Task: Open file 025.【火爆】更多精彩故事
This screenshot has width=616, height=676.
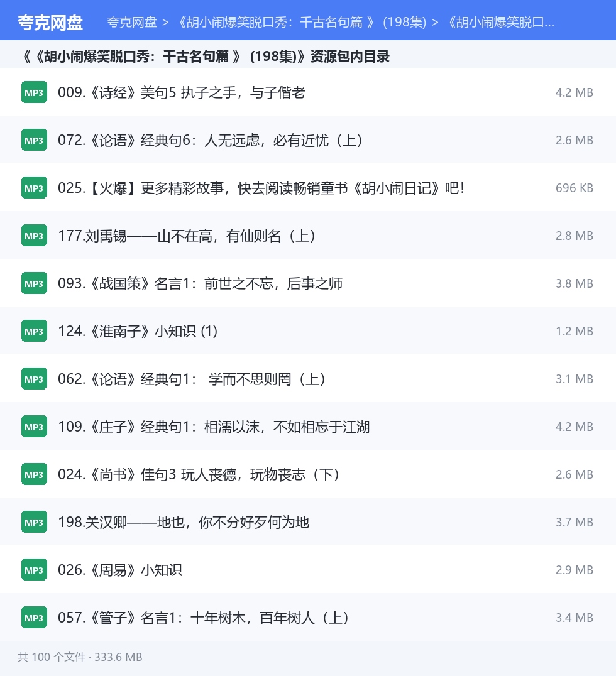Action: pyautogui.click(x=261, y=188)
